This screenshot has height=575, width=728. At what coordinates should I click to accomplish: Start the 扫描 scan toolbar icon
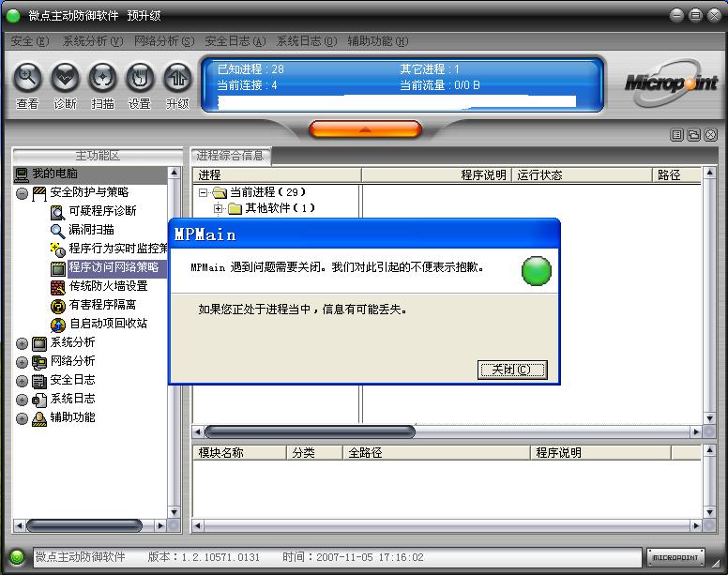click(x=102, y=77)
